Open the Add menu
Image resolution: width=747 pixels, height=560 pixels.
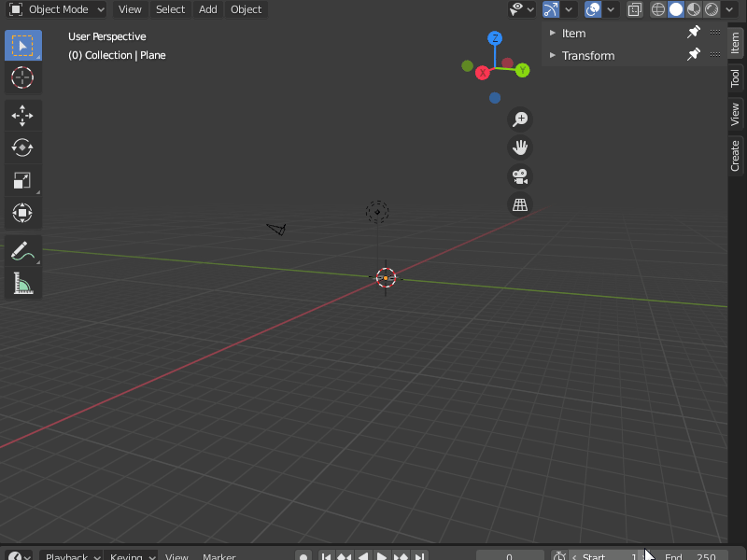[207, 9]
